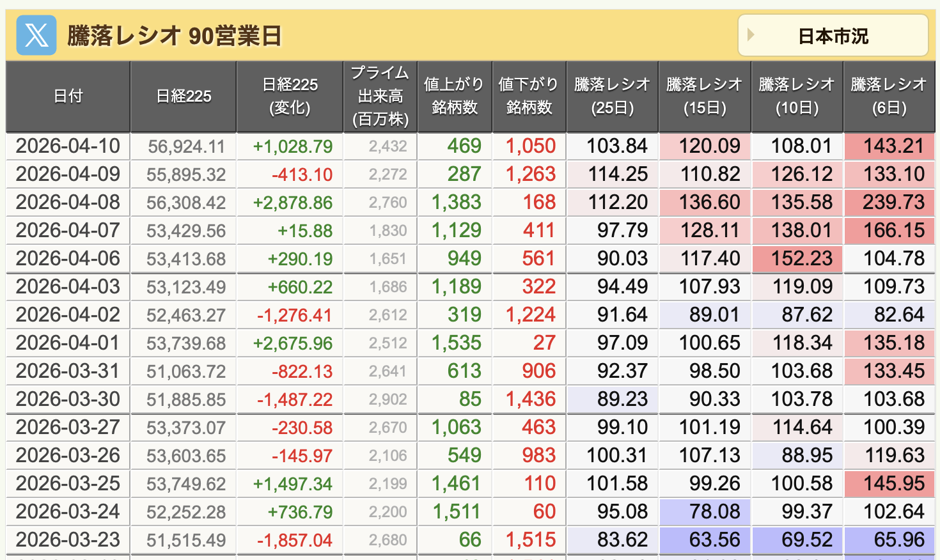
Task: Select the 日経225 column header
Action: pyautogui.click(x=184, y=97)
